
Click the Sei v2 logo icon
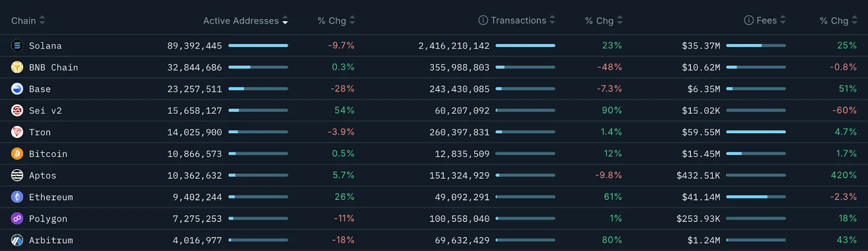pyautogui.click(x=17, y=111)
